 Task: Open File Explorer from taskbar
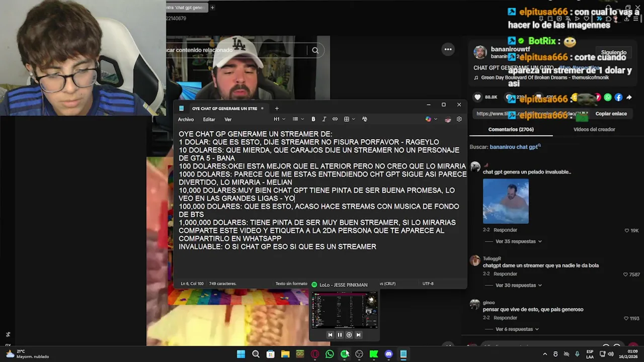(285, 354)
